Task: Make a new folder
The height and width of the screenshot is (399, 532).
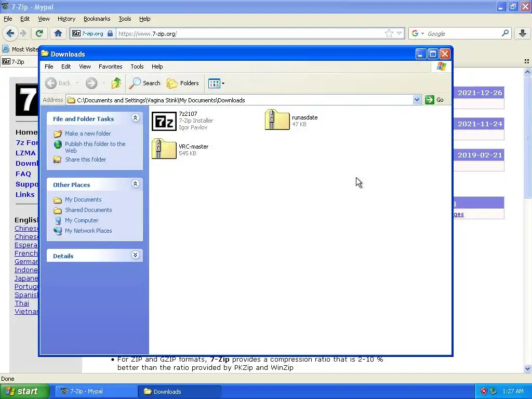Action: pos(87,134)
